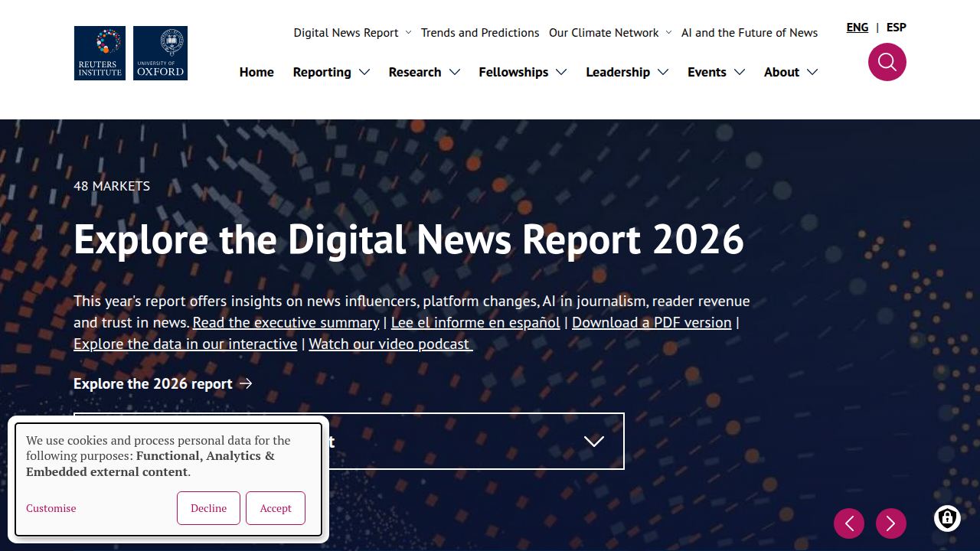Open the Research menu item
980x551 pixels.
(x=415, y=72)
